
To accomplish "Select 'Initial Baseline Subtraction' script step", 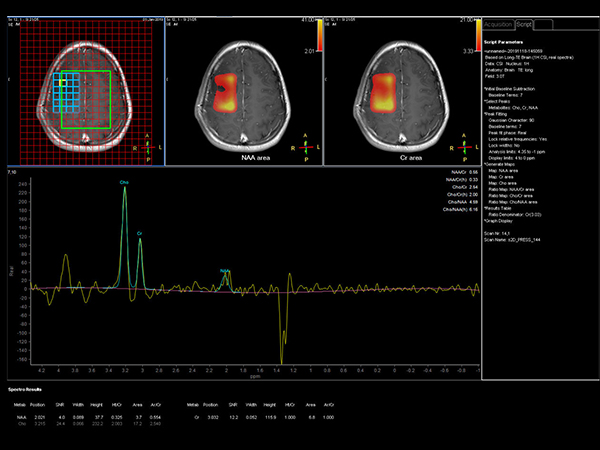I will coord(509,89).
